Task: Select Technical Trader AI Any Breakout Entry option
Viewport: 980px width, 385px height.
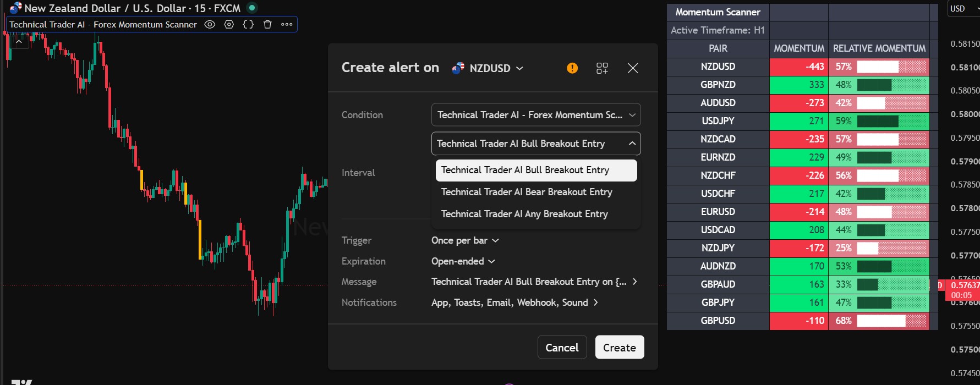Action: [536, 214]
